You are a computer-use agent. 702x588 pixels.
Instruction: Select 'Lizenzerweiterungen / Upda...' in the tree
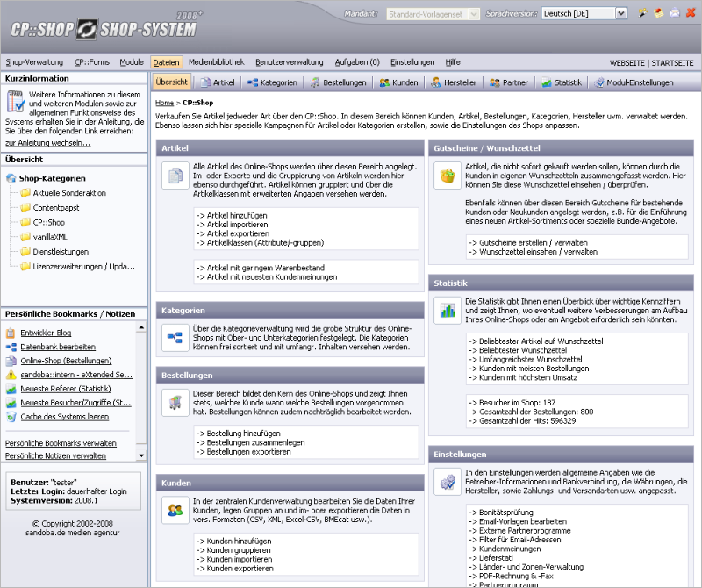[83, 267]
